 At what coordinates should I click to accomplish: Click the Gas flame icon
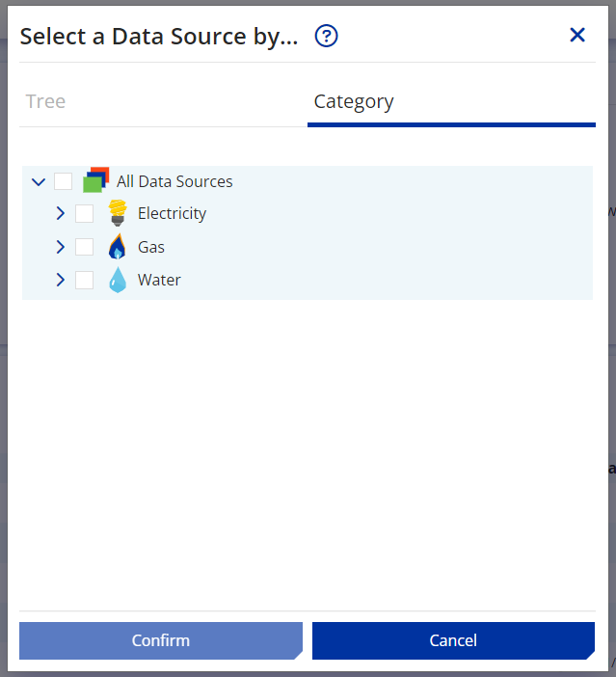click(118, 247)
